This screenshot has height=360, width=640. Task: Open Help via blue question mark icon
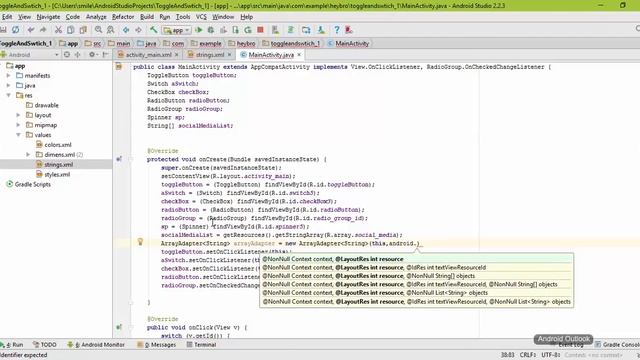[x=336, y=30]
